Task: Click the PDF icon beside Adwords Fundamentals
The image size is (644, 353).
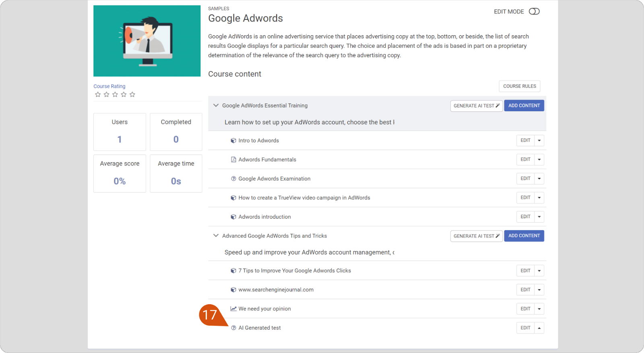Action: (x=233, y=160)
